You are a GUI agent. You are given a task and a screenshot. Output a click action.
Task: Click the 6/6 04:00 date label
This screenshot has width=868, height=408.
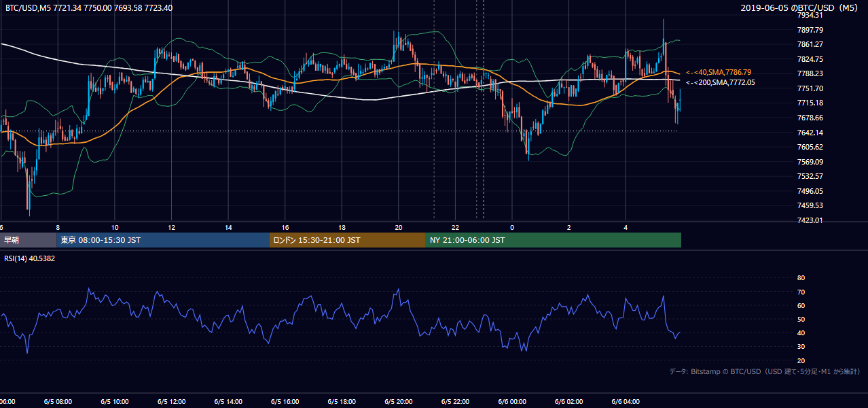click(626, 402)
